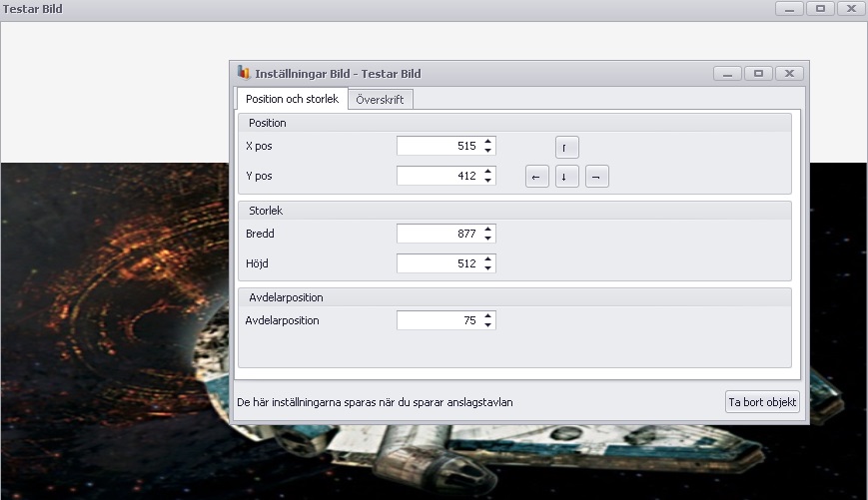Select the Position och storlek tab
Viewport: 868px width, 500px height.
[x=292, y=99]
